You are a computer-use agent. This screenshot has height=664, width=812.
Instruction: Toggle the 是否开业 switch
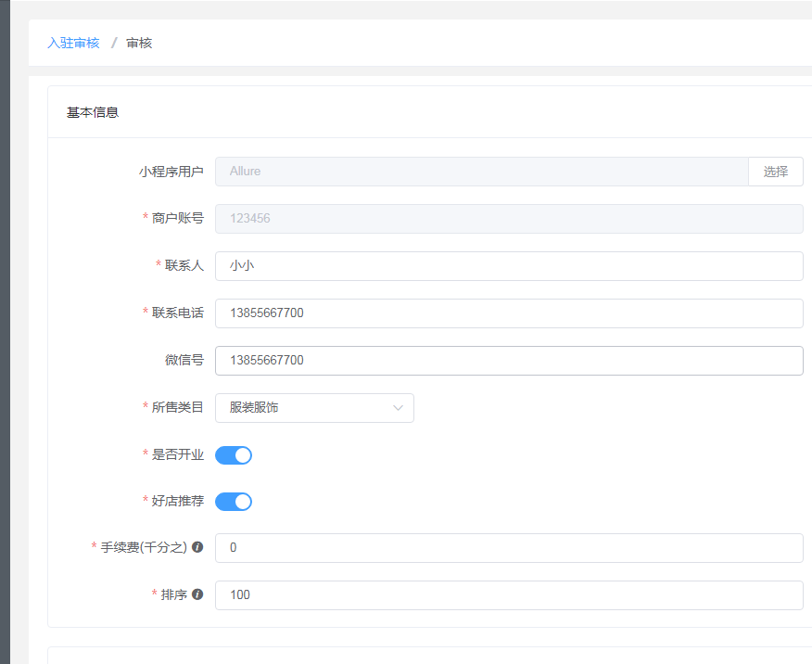point(234,455)
